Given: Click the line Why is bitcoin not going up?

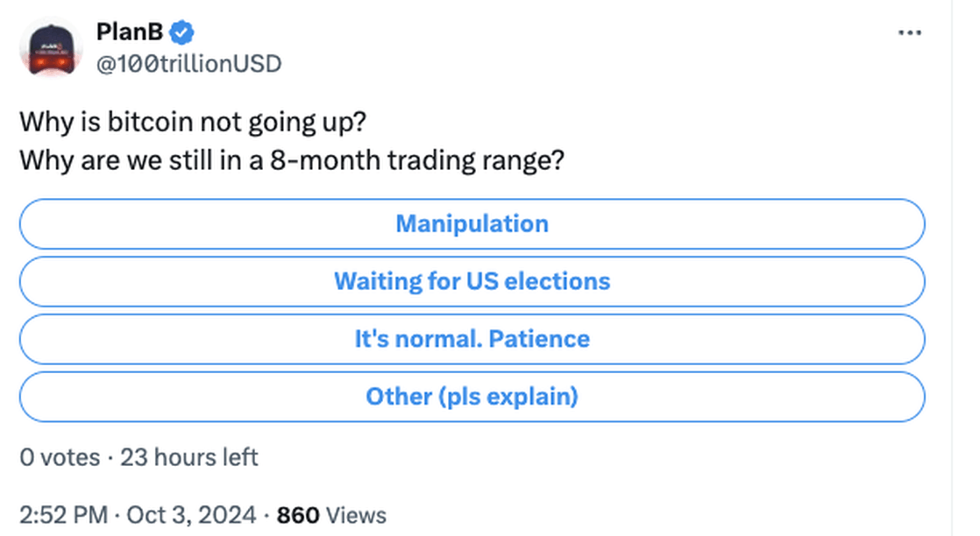Looking at the screenshot, I should tap(193, 122).
